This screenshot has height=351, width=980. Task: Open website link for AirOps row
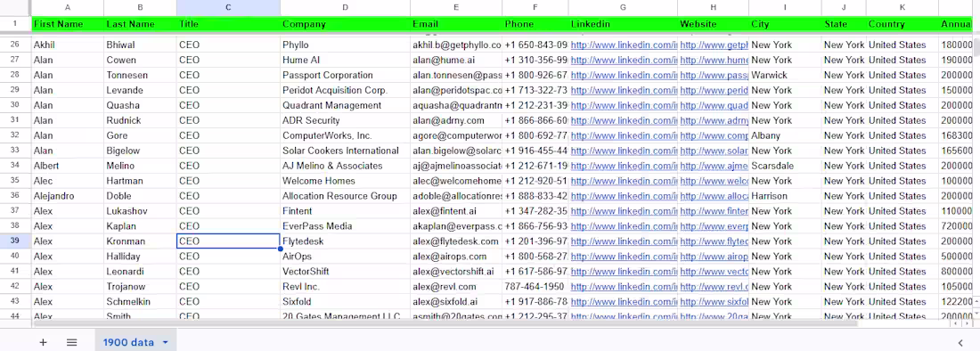[715, 256]
